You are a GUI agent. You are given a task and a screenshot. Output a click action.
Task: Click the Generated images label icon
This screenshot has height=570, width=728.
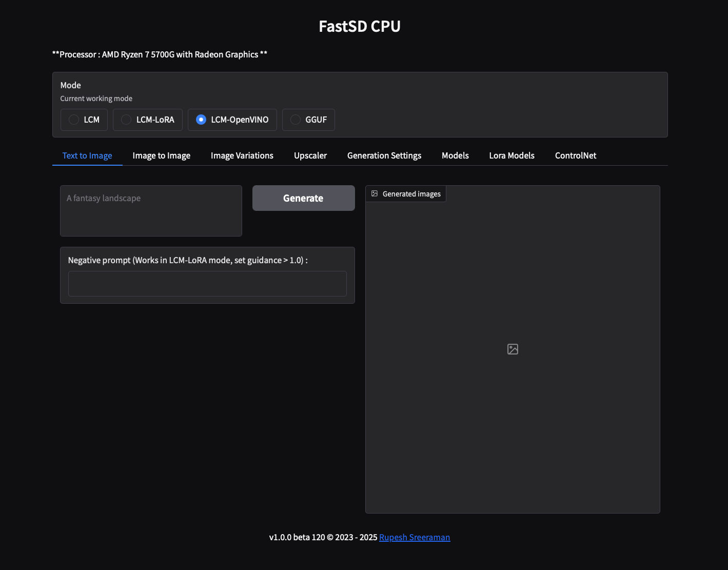pos(375,194)
